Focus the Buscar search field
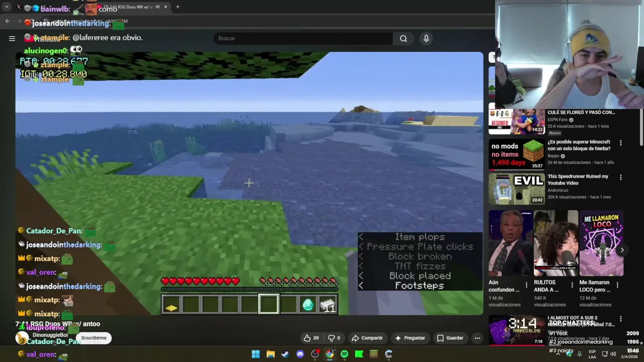This screenshot has width=644, height=362. click(x=303, y=38)
